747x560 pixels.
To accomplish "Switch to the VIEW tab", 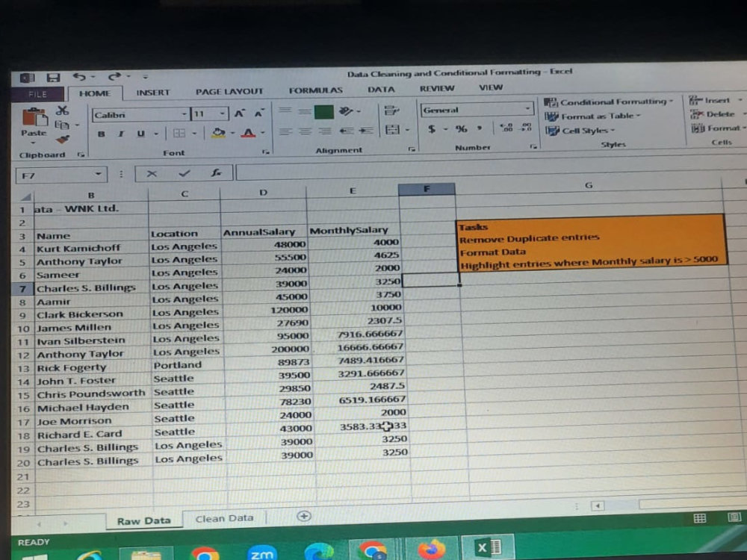I will pos(491,87).
